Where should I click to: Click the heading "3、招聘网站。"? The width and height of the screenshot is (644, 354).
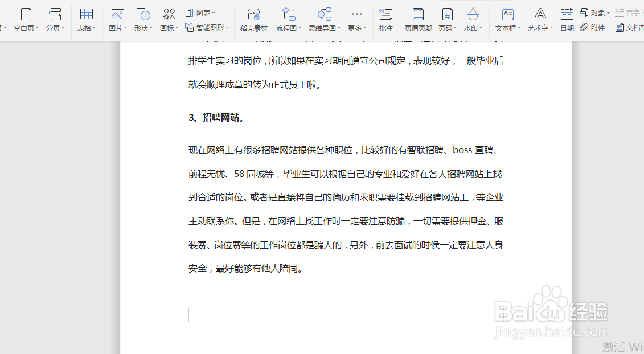218,117
